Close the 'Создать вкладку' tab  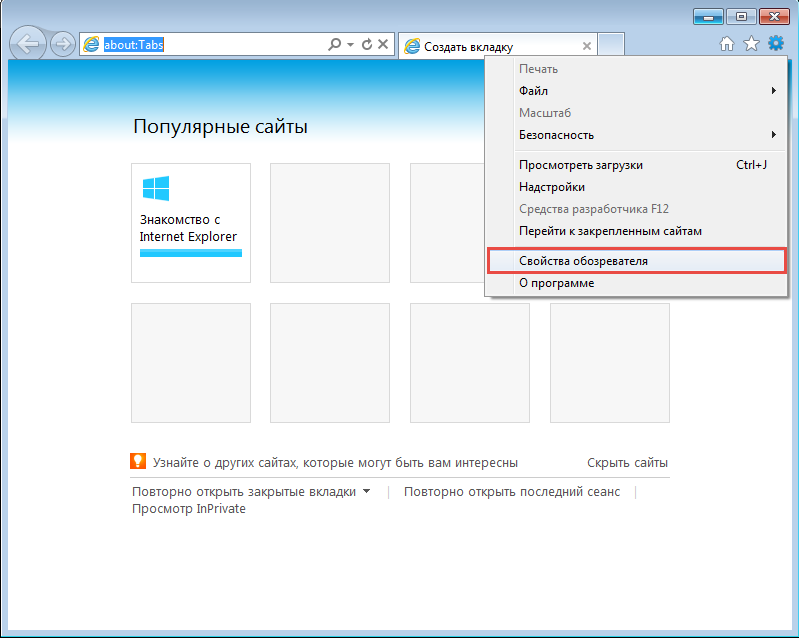click(587, 46)
